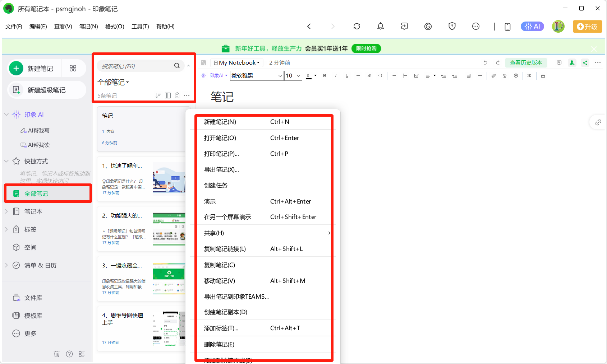Insert a bulleted list

click(394, 76)
